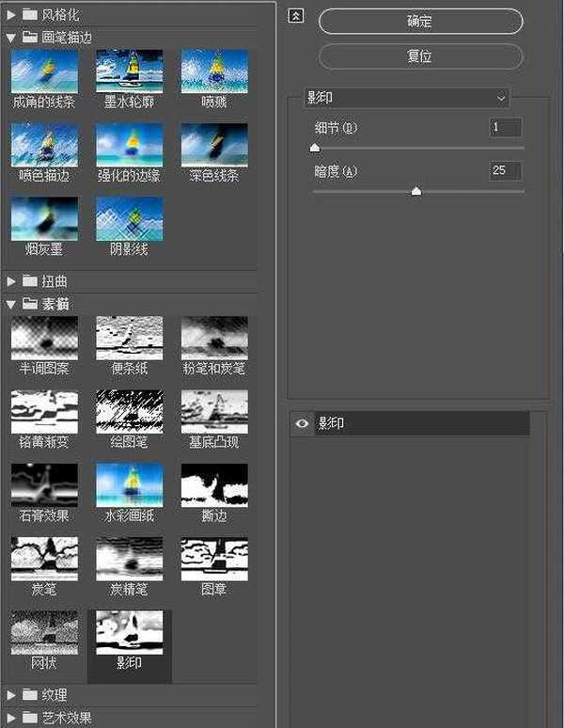Choose the 成角的线条 filter
Image resolution: width=564 pixels, height=728 pixels.
44,71
